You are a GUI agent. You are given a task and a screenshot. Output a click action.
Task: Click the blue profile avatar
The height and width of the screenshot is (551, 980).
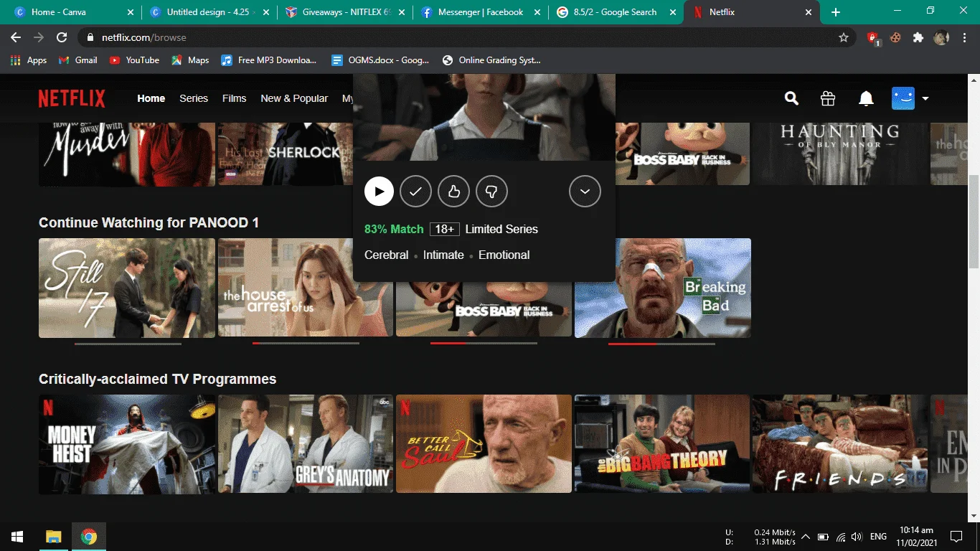pos(903,98)
